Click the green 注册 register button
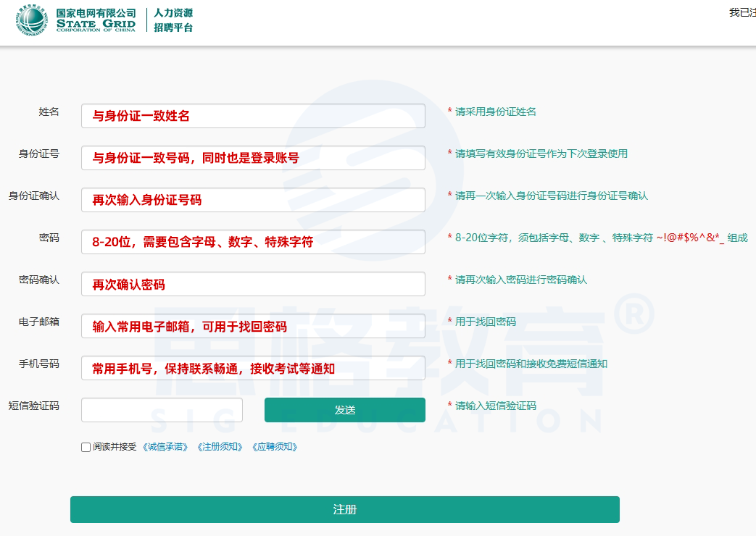The height and width of the screenshot is (536, 756). pyautogui.click(x=344, y=509)
